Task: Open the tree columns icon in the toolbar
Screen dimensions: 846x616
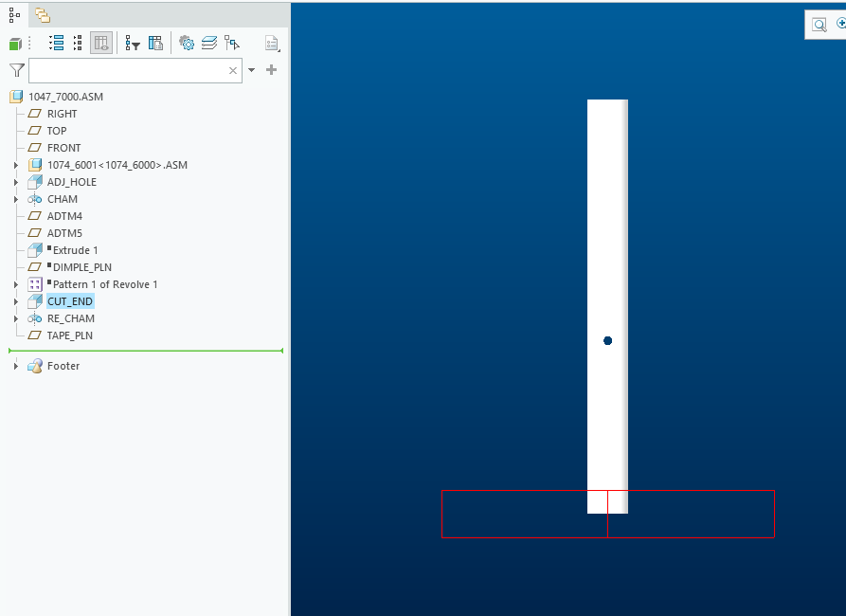Action: point(155,44)
